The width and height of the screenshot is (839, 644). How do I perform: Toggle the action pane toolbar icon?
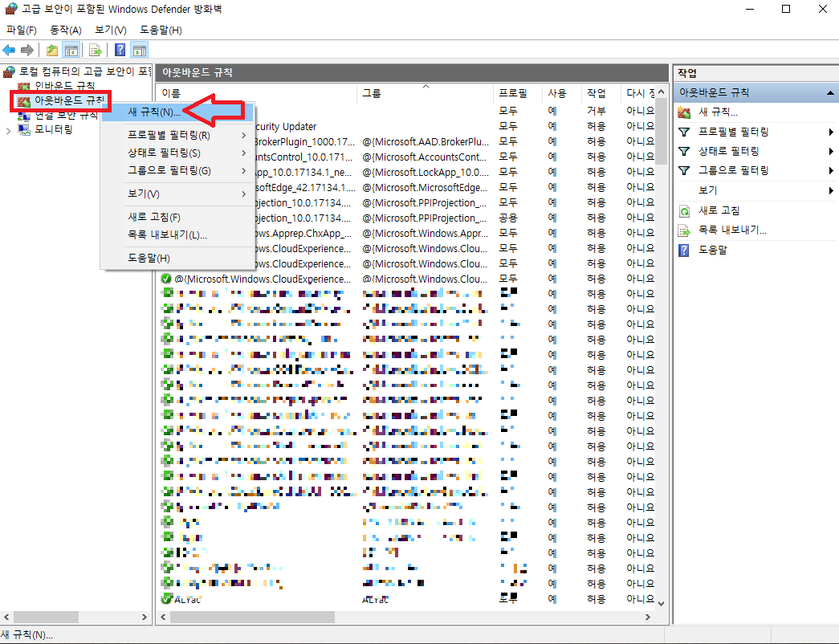[x=140, y=51]
